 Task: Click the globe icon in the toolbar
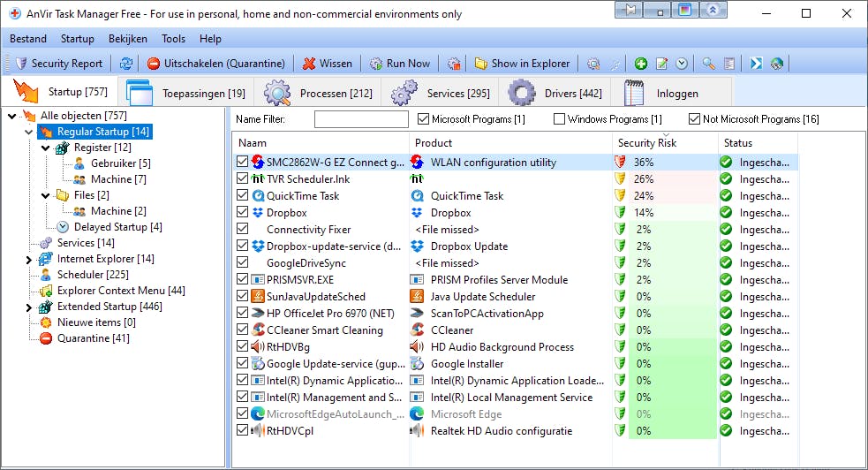[777, 64]
